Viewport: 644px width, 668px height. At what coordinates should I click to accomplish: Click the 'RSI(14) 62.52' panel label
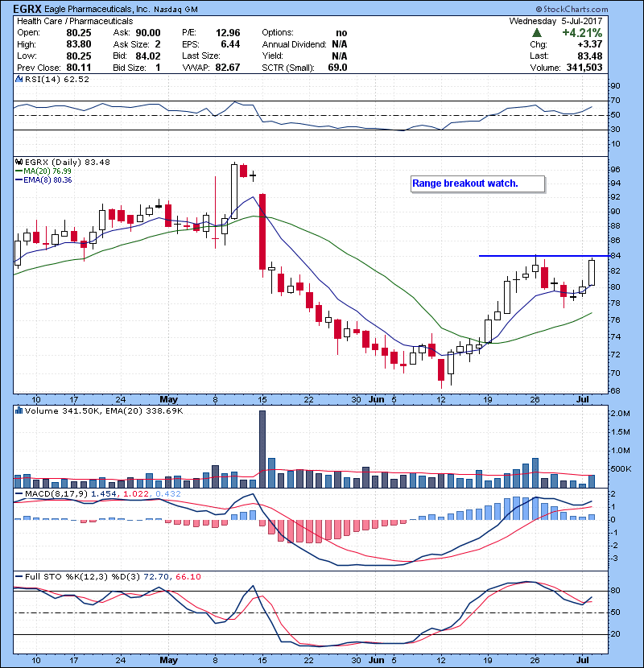pyautogui.click(x=57, y=79)
